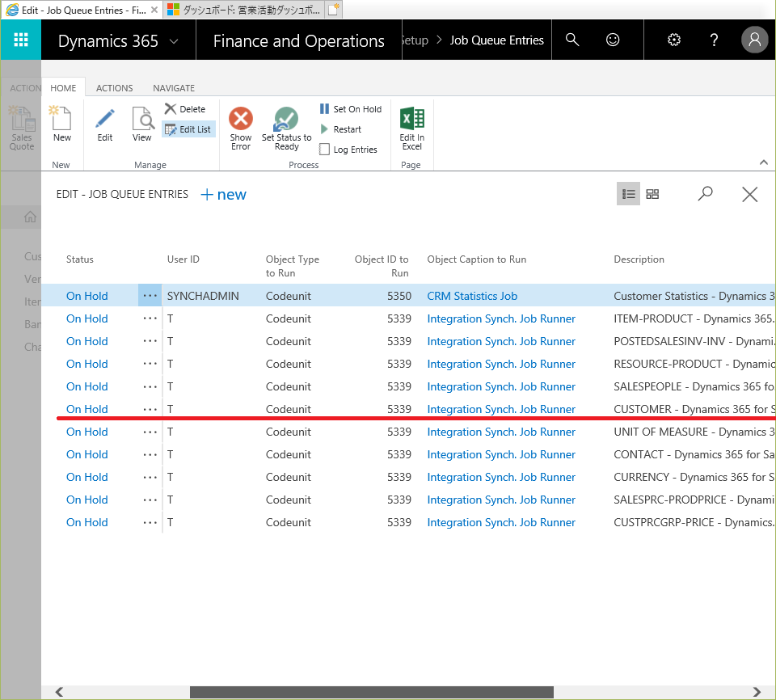
Task: Open the user account avatar
Action: [x=754, y=40]
